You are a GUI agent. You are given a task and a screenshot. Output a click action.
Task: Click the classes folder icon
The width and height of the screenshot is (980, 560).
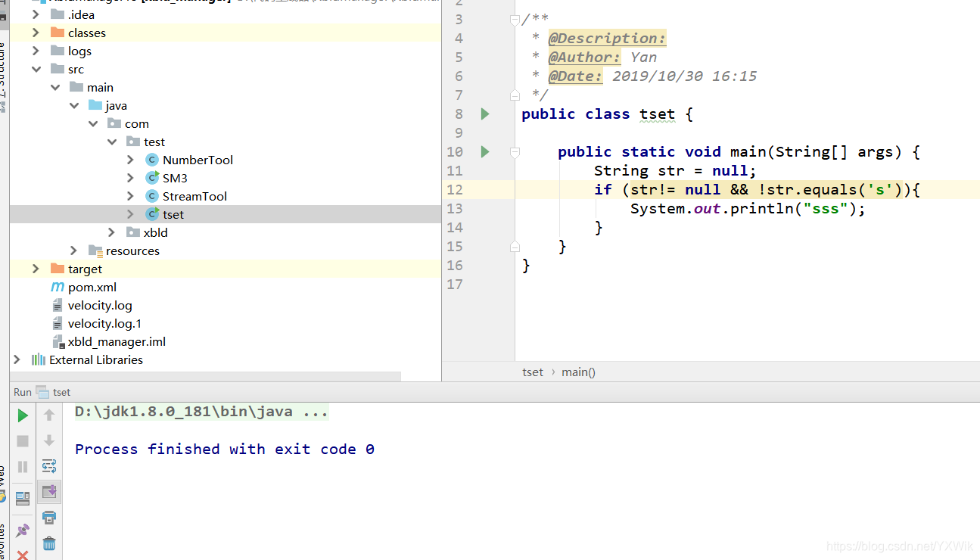pos(57,33)
